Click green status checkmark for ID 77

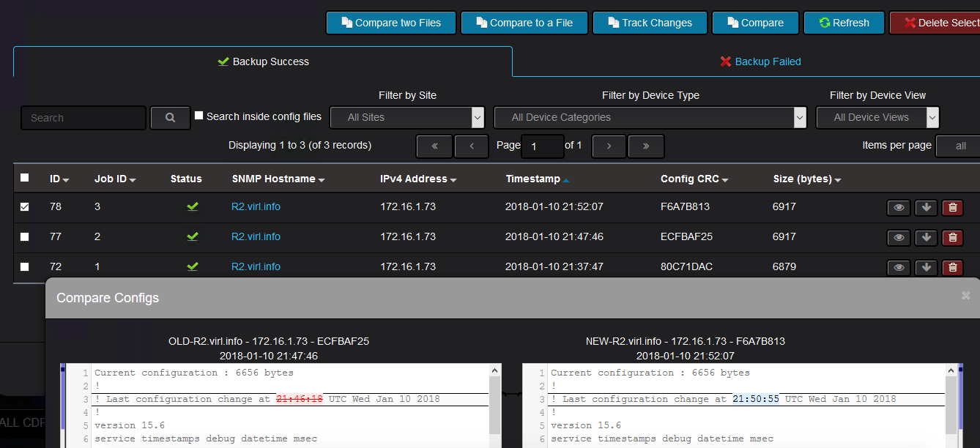[x=193, y=236]
